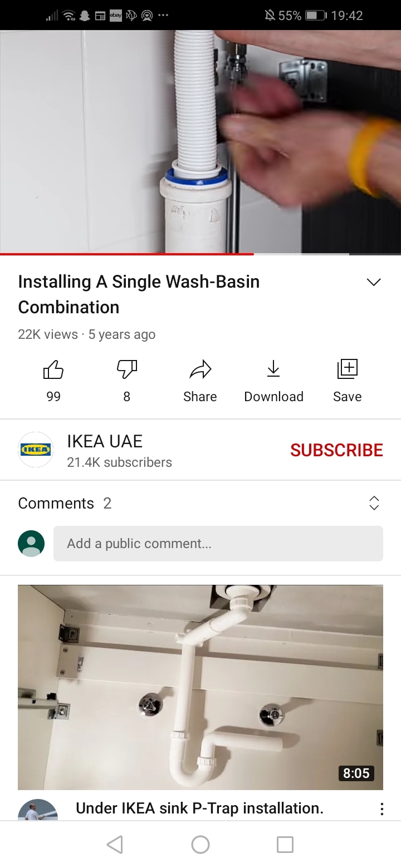Viewport: 401px width, 868px height.
Task: Tap the Share arrow icon
Action: pos(200,369)
